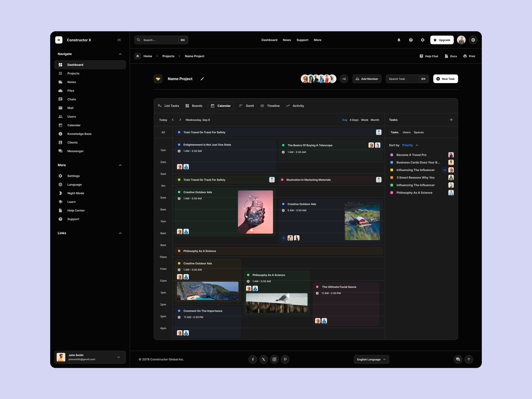This screenshot has width=532, height=399.
Task: Collapse the sidebar with the arrow icon
Action: (x=119, y=40)
